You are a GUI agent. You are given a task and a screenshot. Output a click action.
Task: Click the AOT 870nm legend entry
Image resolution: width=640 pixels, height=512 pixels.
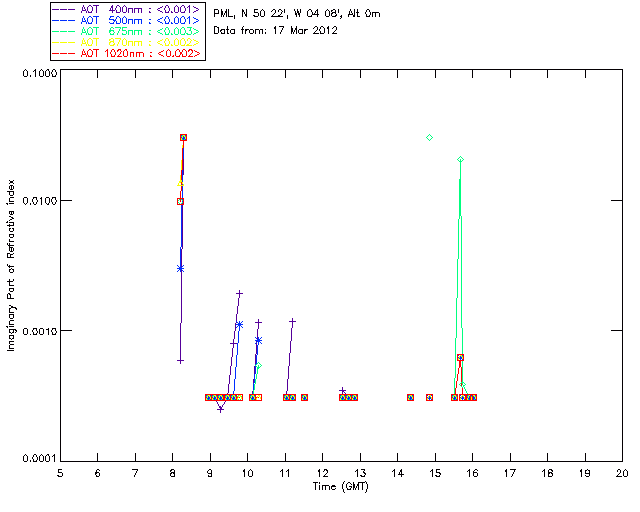[x=127, y=42]
